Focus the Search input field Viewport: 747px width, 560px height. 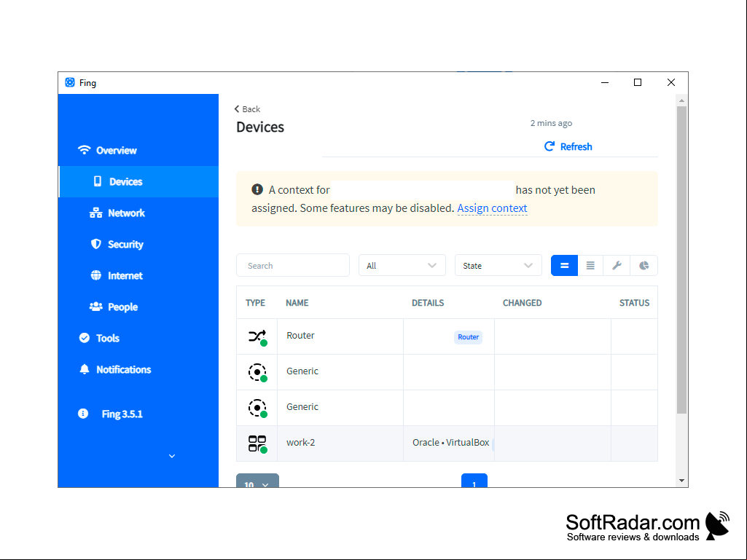point(293,265)
